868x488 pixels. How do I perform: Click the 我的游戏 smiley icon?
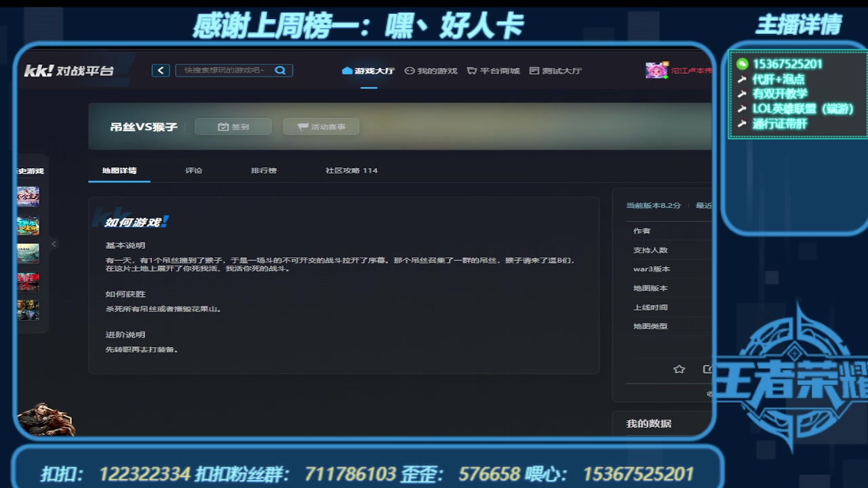point(409,70)
